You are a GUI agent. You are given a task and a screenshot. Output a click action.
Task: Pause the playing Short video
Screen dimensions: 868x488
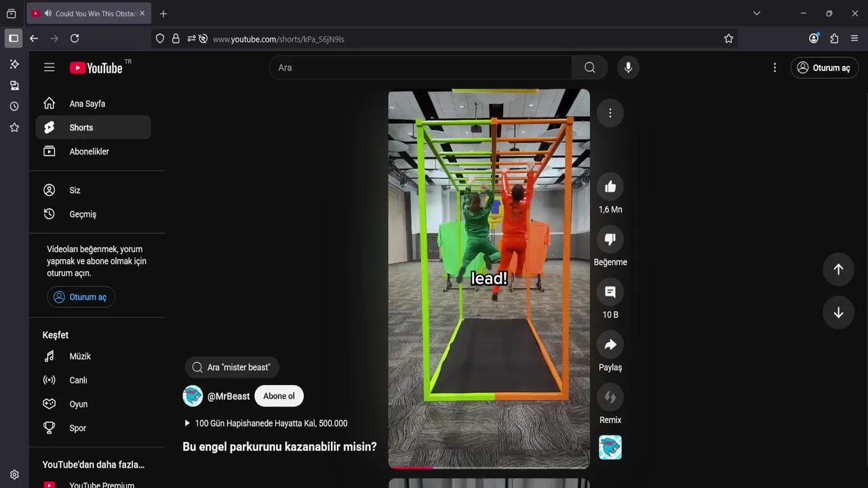(489, 279)
